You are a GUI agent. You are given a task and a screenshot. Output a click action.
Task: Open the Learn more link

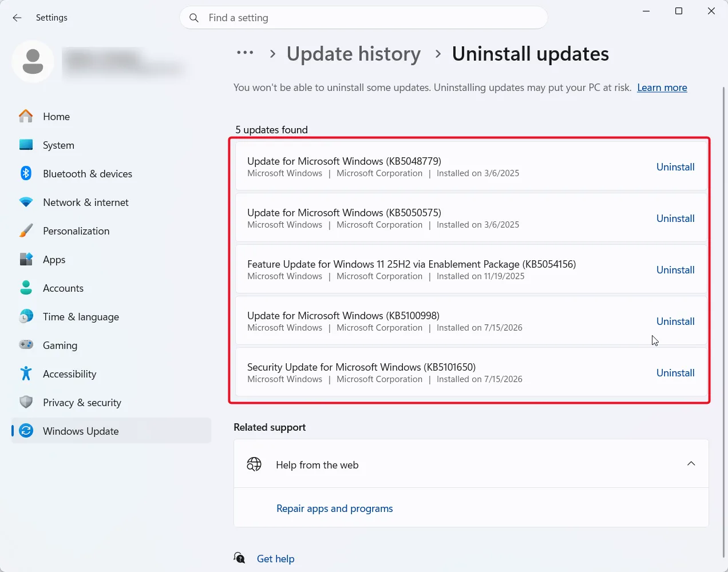(x=662, y=88)
